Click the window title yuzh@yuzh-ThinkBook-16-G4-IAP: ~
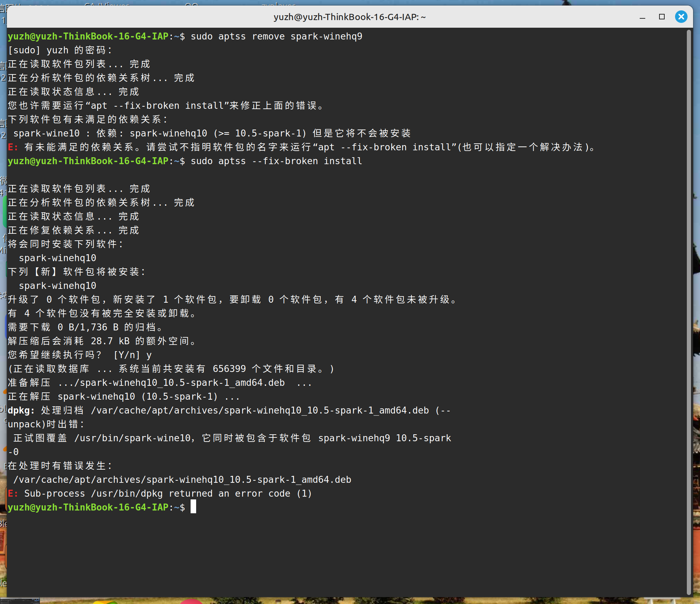 350,17
